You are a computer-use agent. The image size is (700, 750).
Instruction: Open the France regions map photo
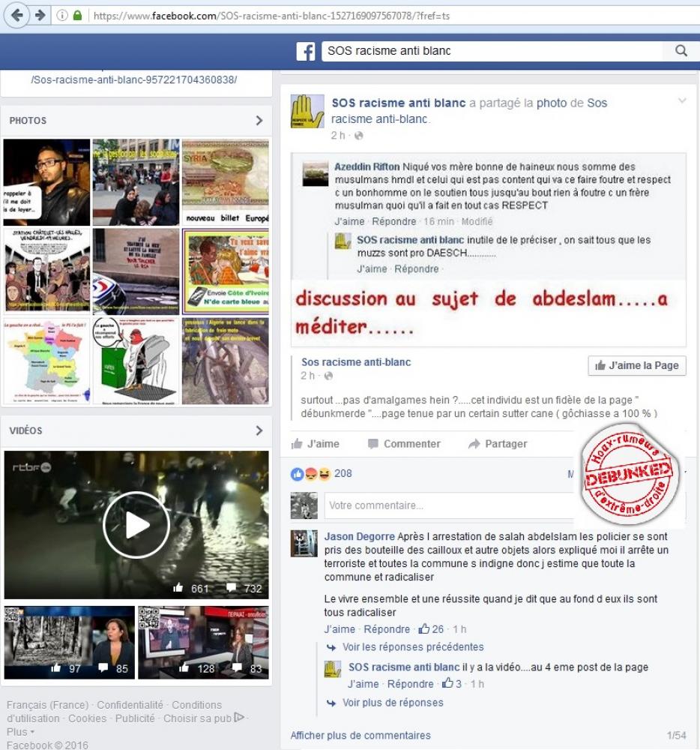[46, 361]
